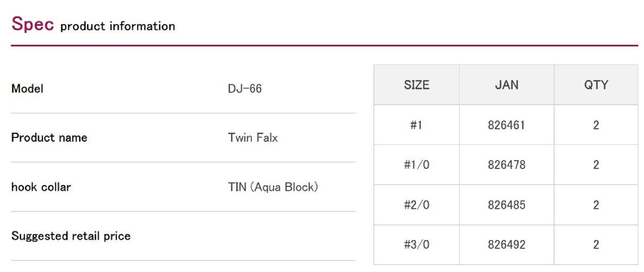Screen dimensions: 644x272
Task: Select the Product name label
Action: 49,138
